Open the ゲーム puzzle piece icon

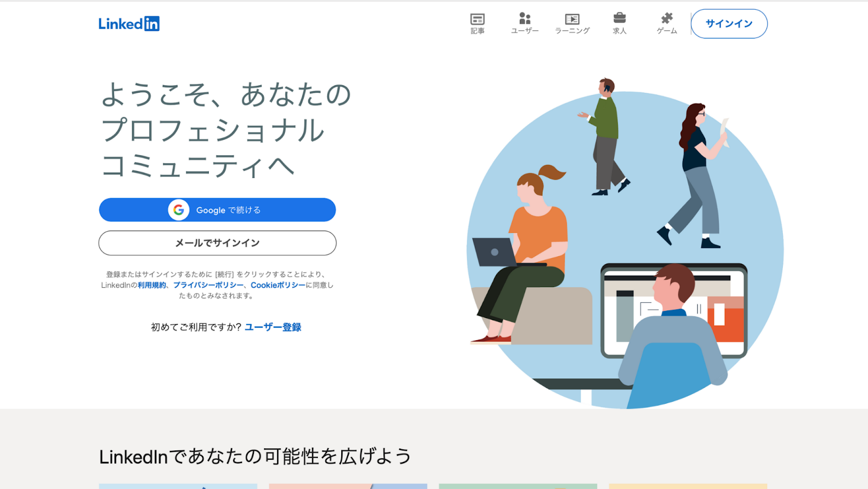click(667, 24)
